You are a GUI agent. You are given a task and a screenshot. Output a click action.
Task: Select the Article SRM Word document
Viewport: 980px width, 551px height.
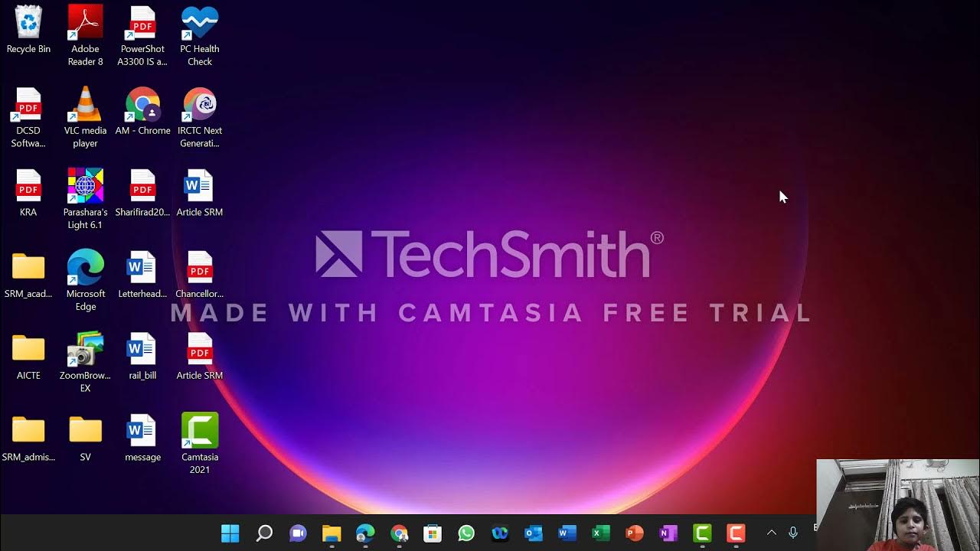[200, 193]
